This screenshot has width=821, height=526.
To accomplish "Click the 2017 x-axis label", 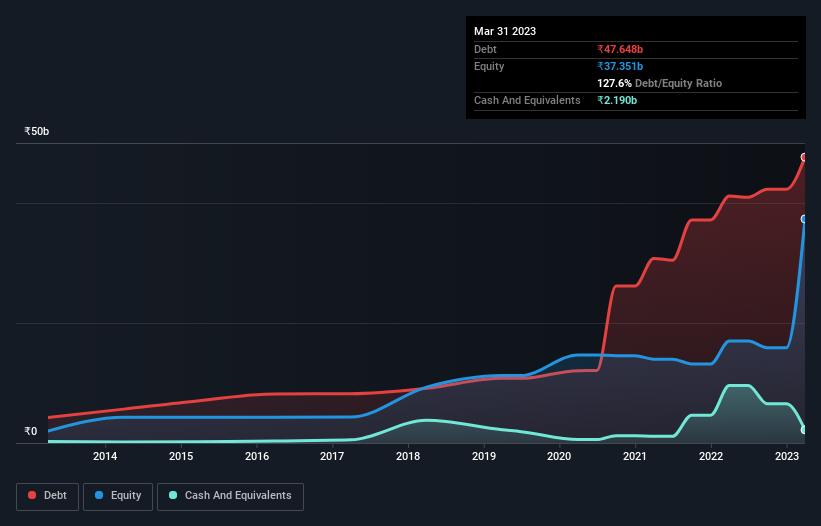I will point(332,456).
